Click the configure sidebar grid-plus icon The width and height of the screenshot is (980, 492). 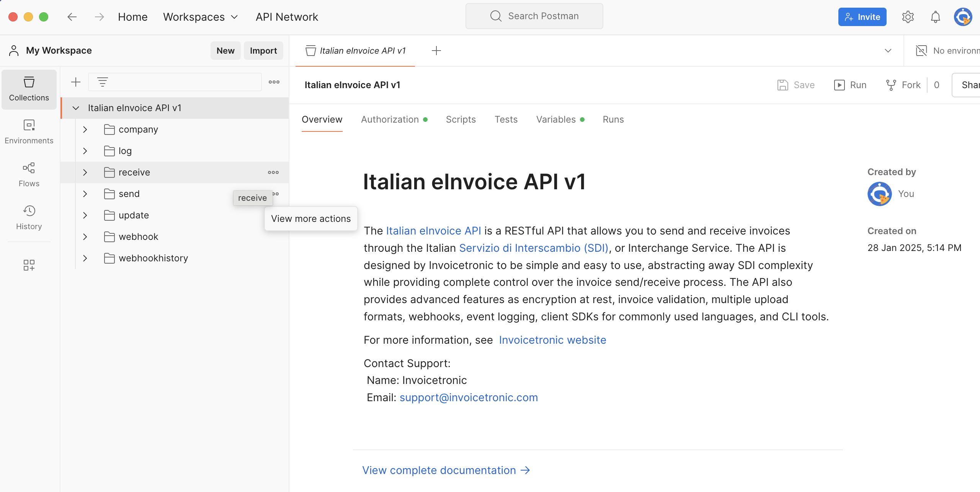(29, 265)
